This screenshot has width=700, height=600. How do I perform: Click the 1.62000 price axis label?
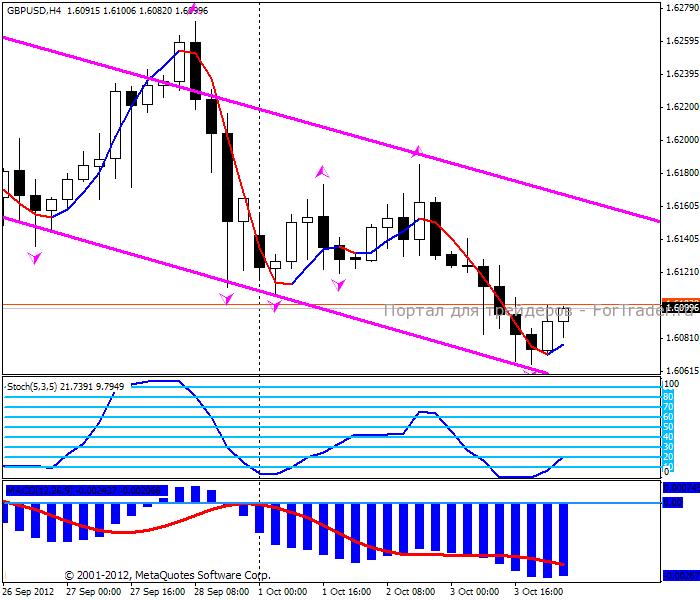tap(682, 140)
